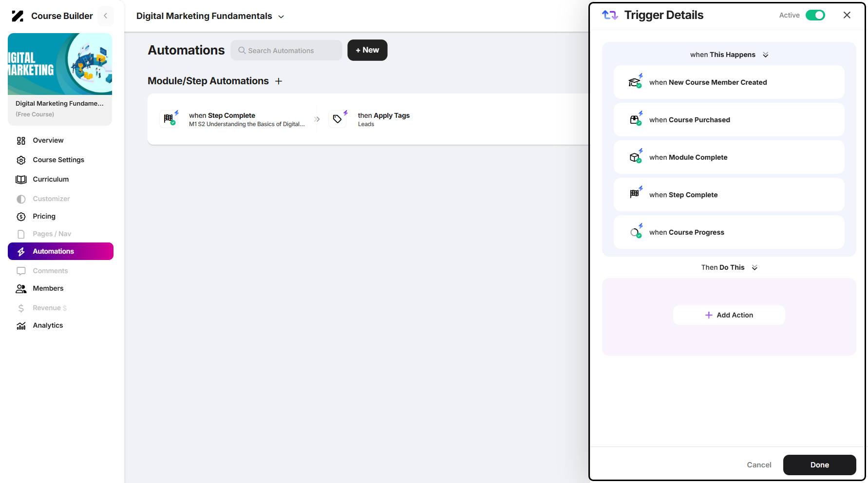Select when New Course Member Created text

[708, 82]
